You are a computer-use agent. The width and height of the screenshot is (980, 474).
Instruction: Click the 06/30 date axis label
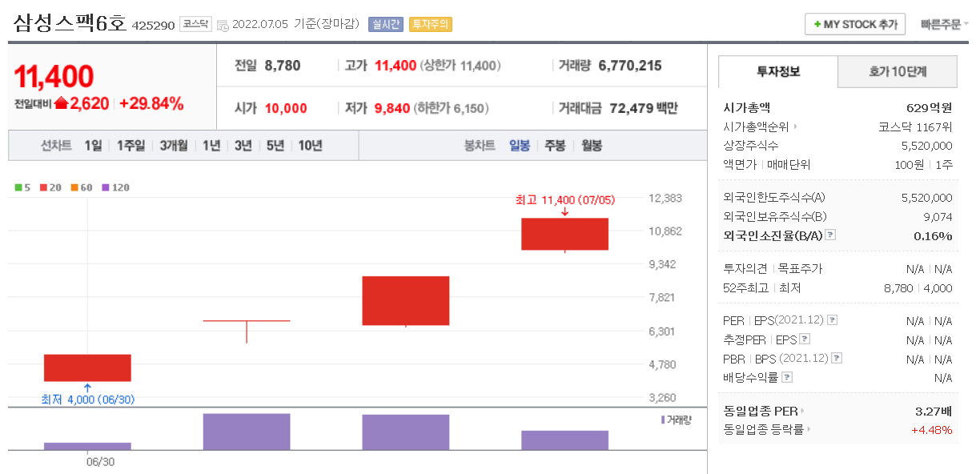(x=100, y=461)
